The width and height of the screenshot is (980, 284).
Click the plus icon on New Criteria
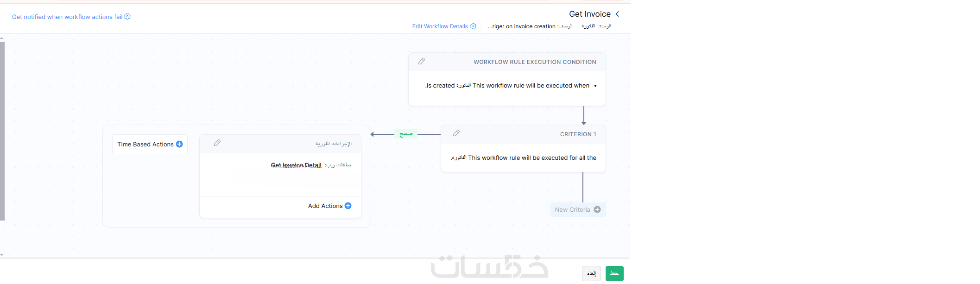(597, 210)
